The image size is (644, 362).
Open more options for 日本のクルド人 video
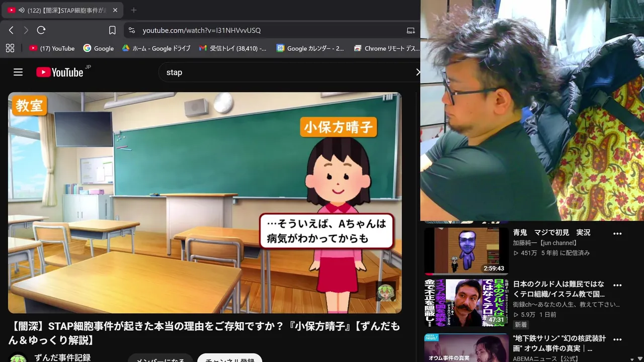(x=617, y=285)
